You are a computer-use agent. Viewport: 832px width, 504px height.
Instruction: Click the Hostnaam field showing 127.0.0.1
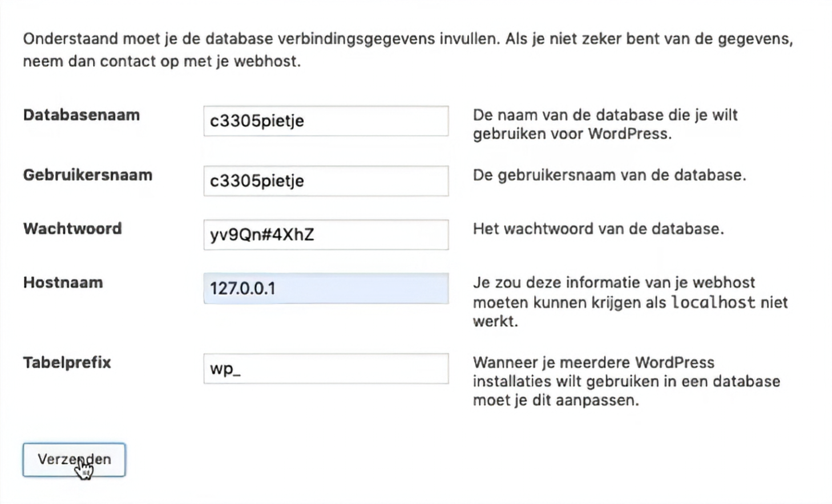click(x=325, y=288)
